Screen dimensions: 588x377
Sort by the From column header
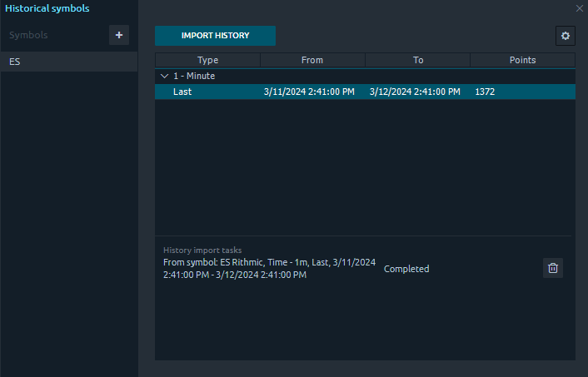[312, 60]
